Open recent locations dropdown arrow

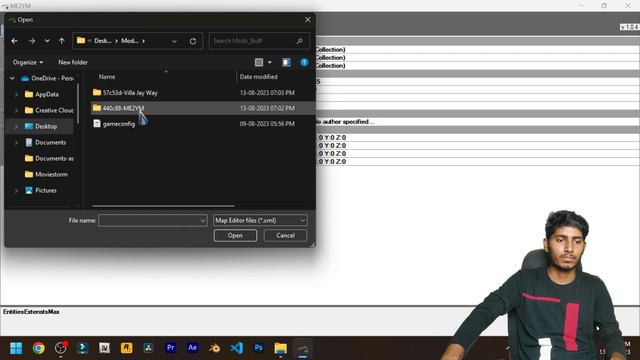47,41
